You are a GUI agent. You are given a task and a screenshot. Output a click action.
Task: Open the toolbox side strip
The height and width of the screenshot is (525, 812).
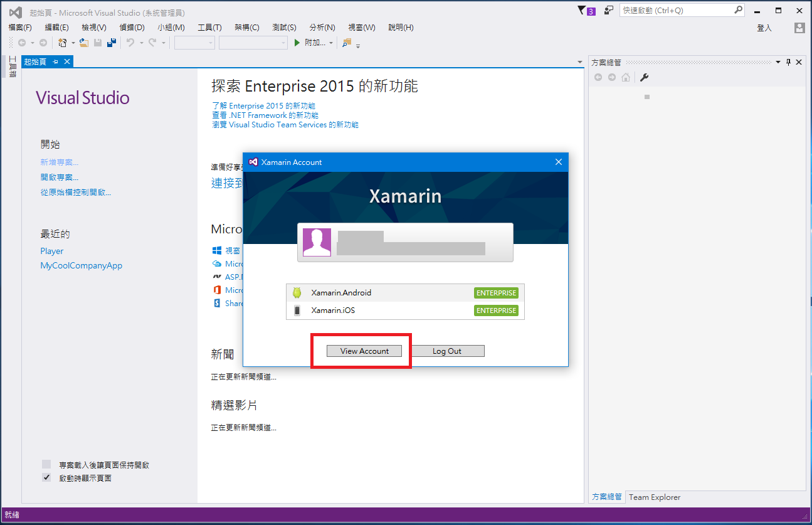pyautogui.click(x=13, y=66)
